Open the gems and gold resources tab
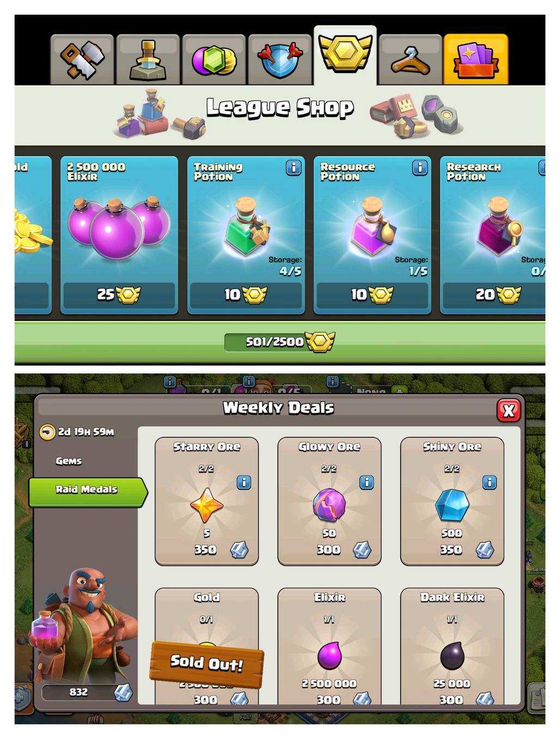560x739 pixels. (x=214, y=59)
